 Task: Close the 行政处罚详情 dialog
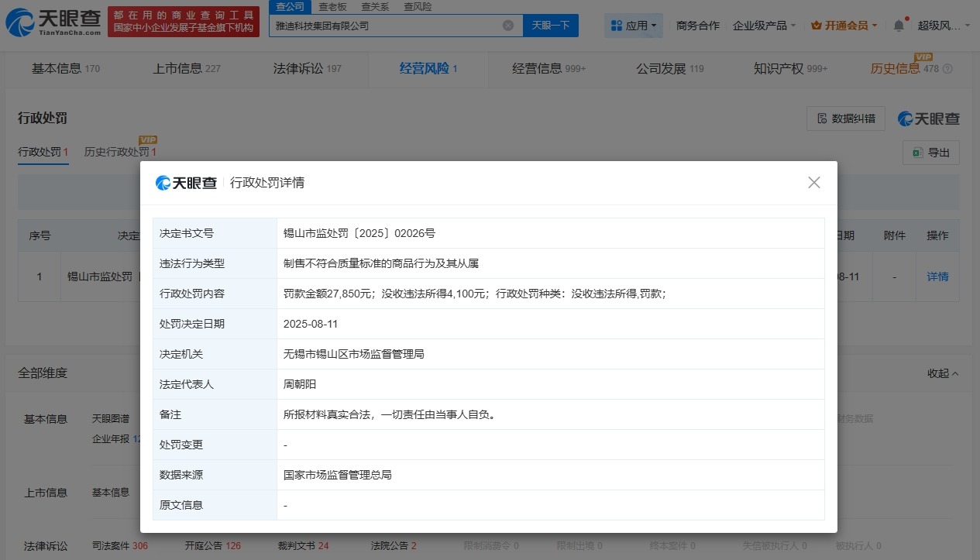click(813, 182)
